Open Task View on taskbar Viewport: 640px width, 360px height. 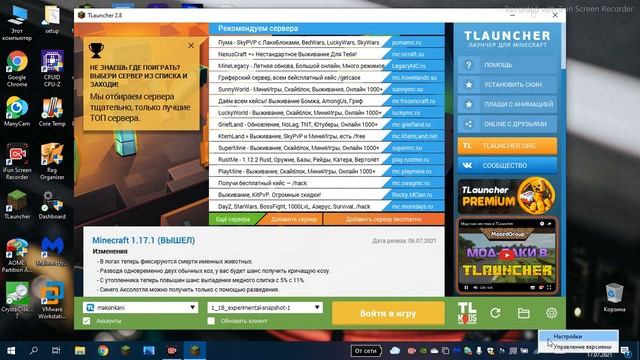(x=56, y=350)
